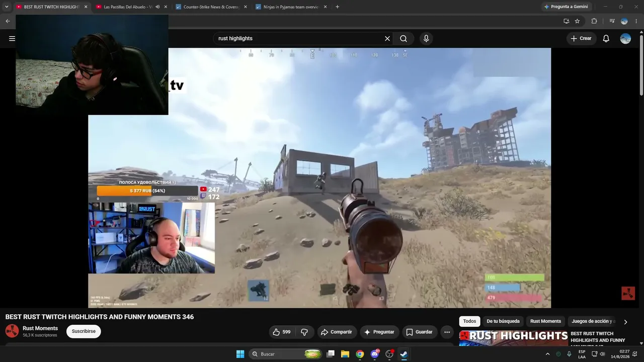Click the Guardar save button
644x362 pixels.
420,332
